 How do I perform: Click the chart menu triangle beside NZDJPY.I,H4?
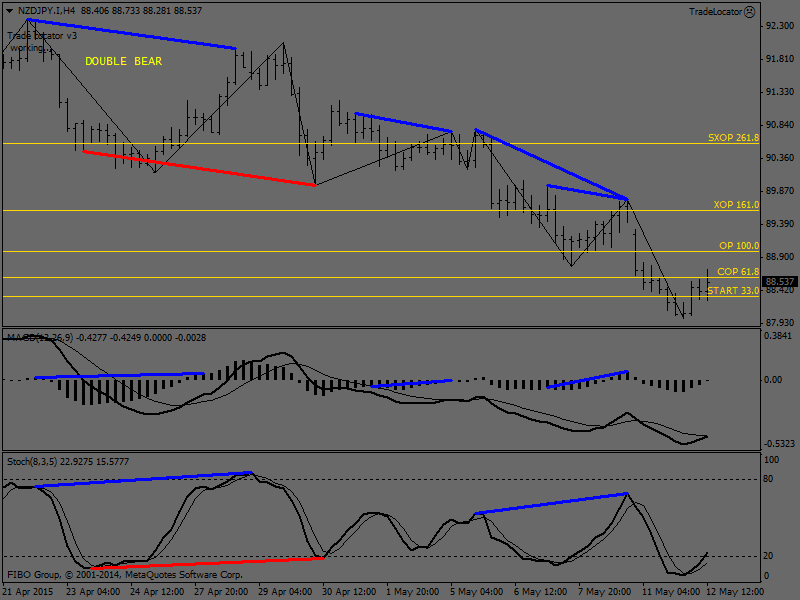tap(9, 10)
